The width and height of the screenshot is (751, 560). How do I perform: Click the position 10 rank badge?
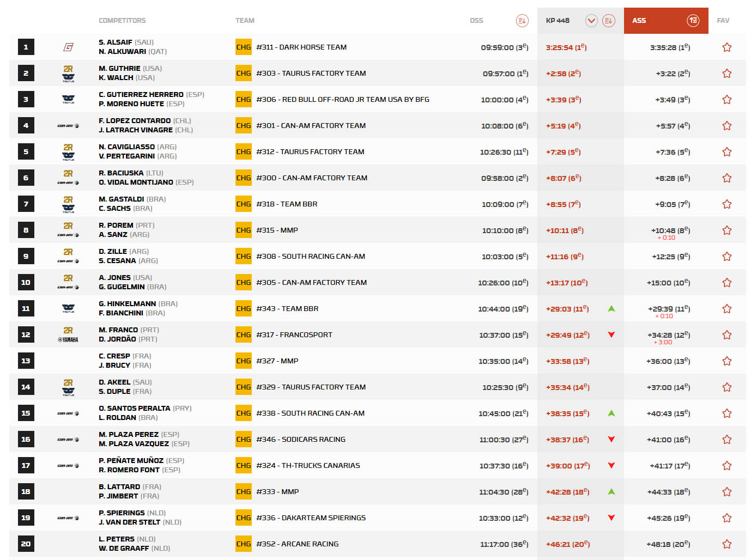pos(26,283)
